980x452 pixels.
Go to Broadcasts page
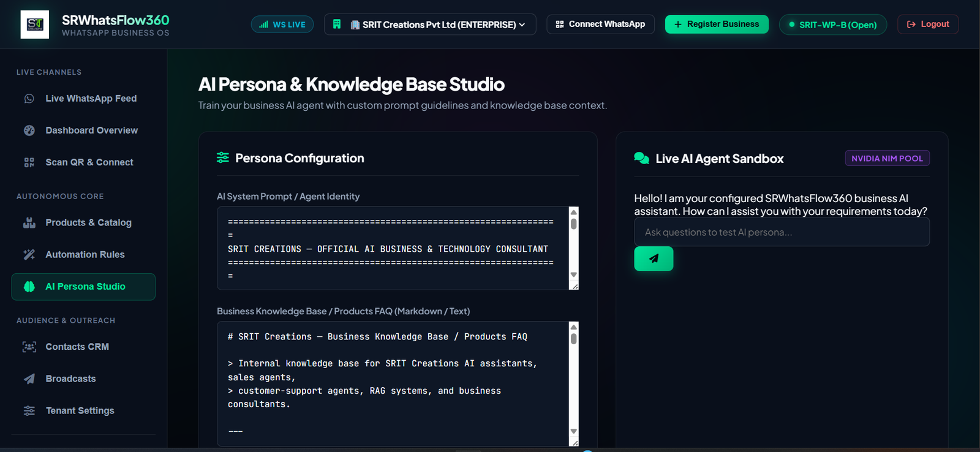[x=83, y=379]
